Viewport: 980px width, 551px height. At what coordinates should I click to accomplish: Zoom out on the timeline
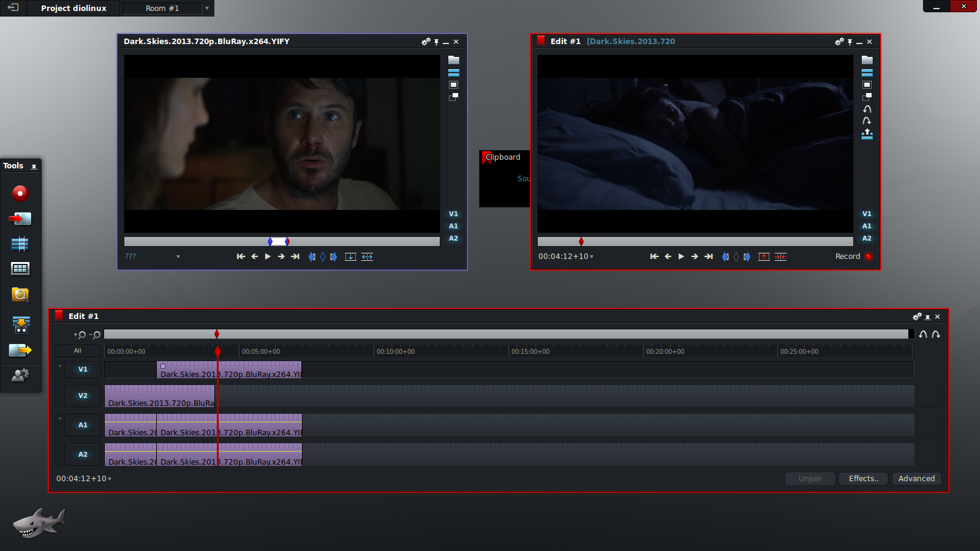tap(95, 335)
